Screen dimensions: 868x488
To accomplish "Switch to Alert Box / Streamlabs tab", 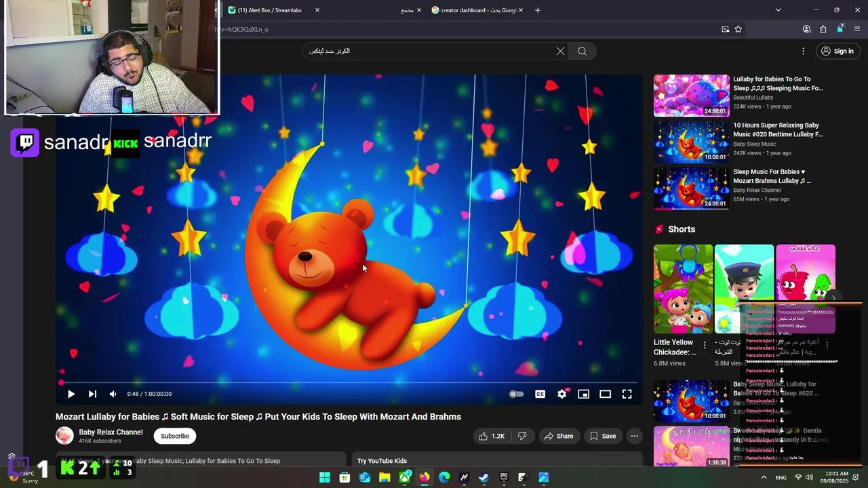I will (270, 10).
